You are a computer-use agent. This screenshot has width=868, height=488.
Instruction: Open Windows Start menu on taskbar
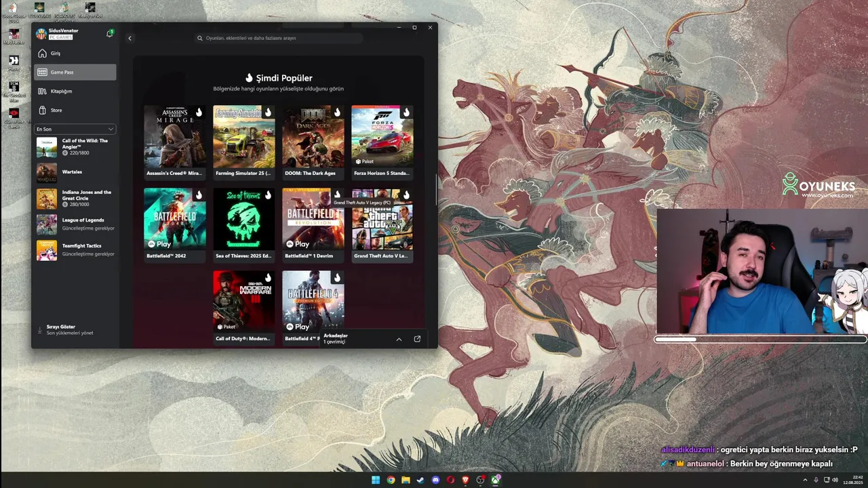pos(376,480)
